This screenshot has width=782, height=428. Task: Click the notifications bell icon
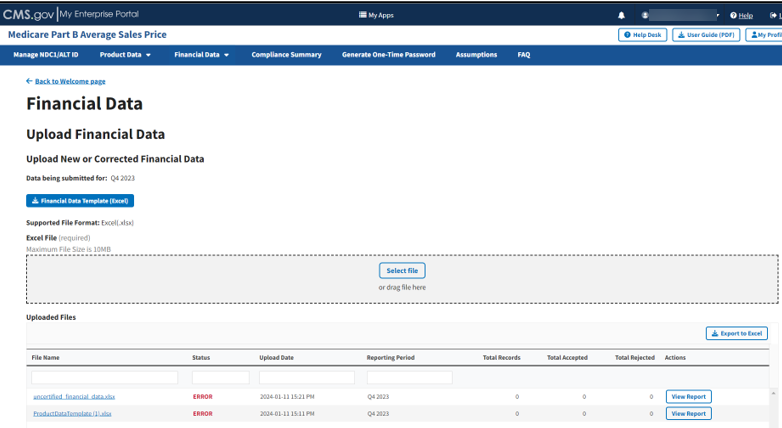click(621, 15)
